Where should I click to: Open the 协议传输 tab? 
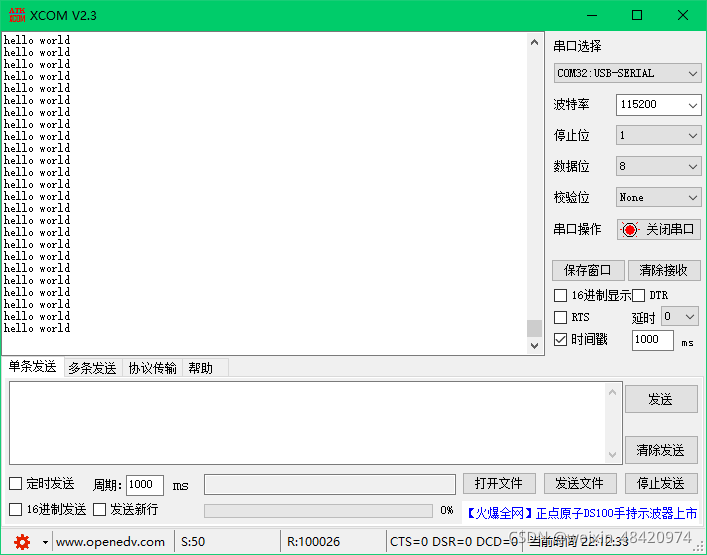click(x=152, y=368)
